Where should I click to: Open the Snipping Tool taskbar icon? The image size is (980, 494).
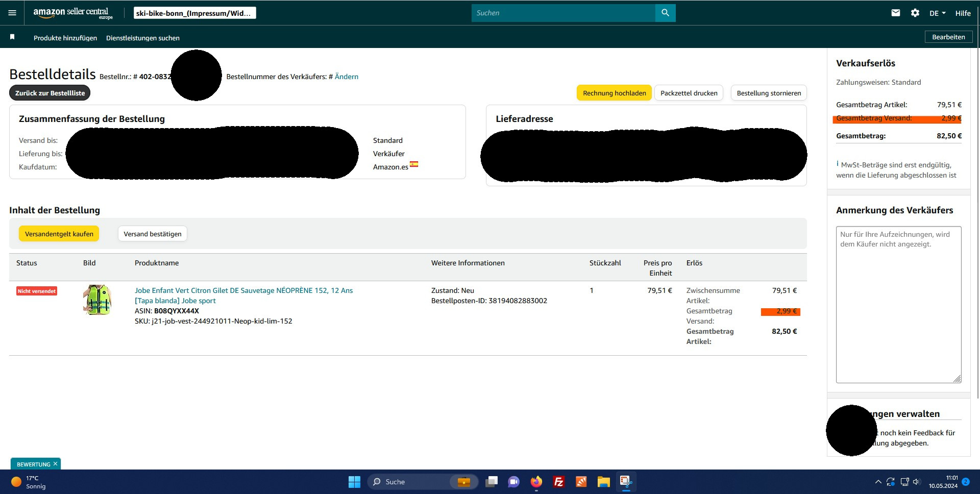pos(626,482)
